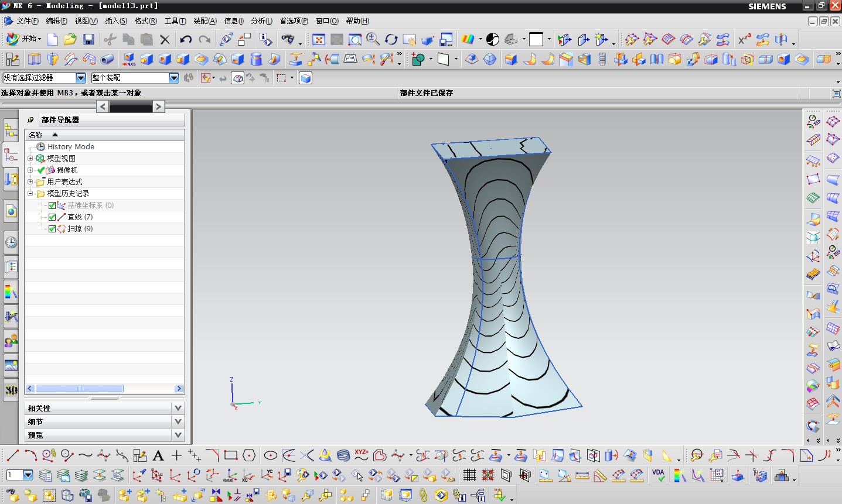Undo the last action

(186, 39)
